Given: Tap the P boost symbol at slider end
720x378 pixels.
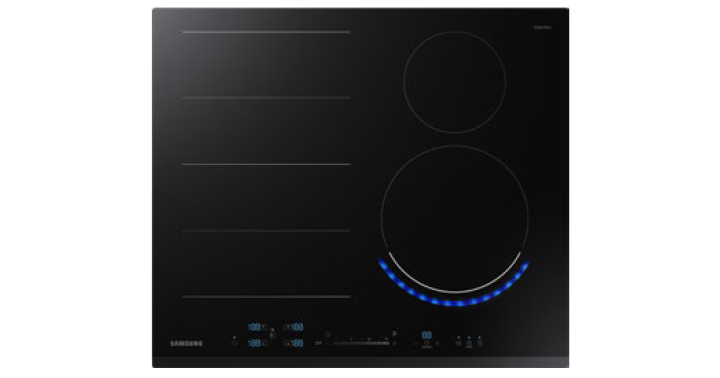Looking at the screenshot, I should [394, 334].
